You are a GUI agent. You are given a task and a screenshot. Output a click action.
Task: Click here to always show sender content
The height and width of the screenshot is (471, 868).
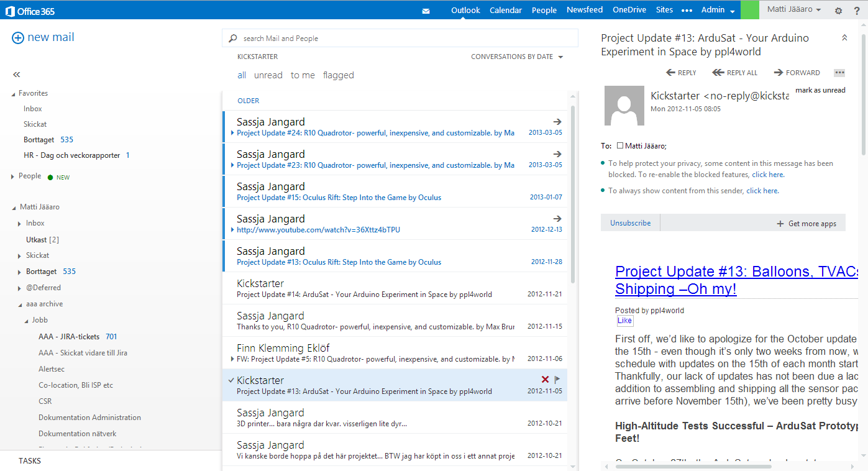tap(762, 191)
